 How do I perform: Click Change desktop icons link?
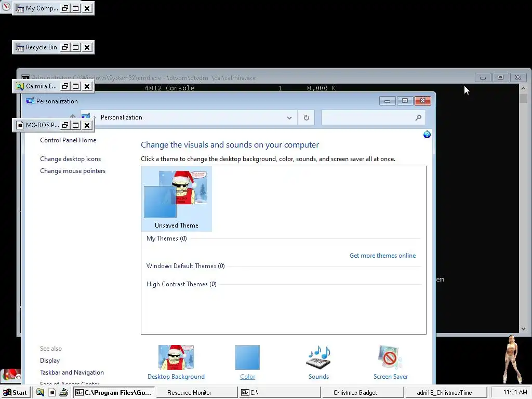70,159
